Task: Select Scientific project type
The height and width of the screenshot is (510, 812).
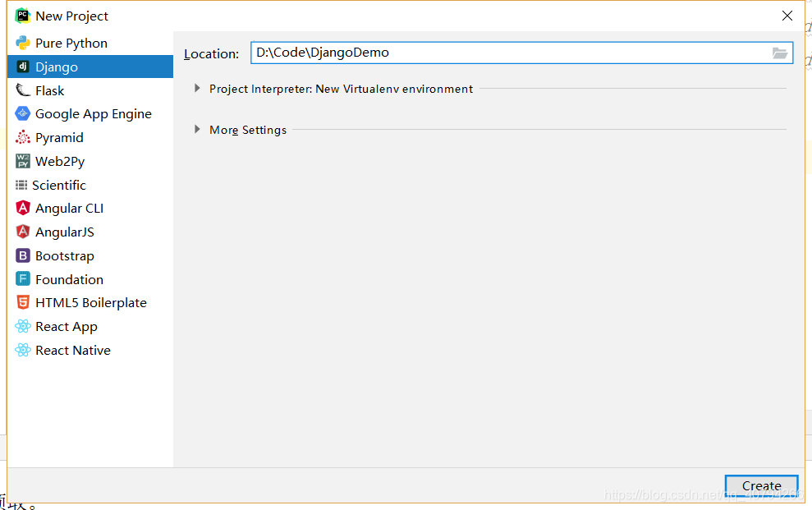Action: [x=90, y=185]
